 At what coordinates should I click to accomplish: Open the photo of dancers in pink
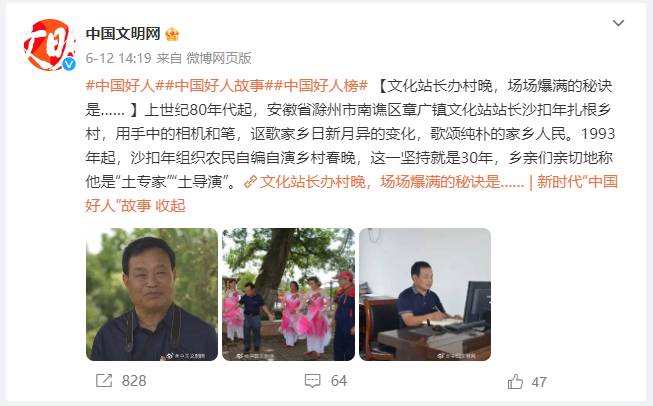pos(289,294)
